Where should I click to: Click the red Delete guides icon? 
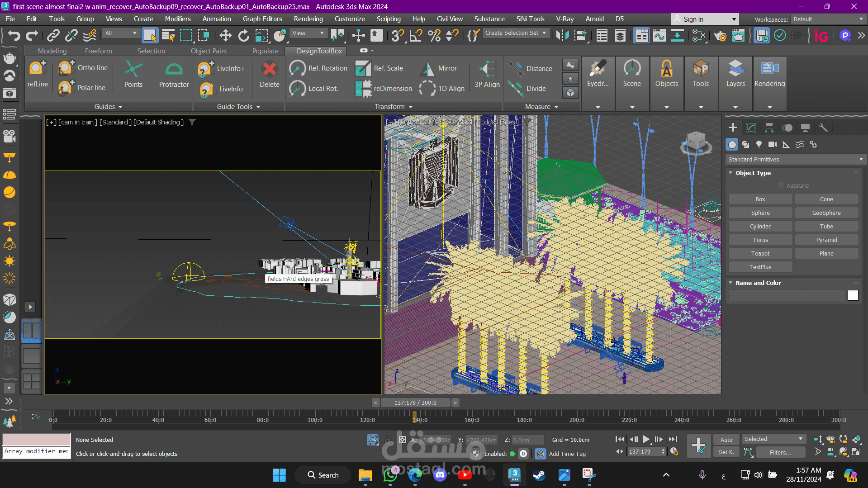269,75
